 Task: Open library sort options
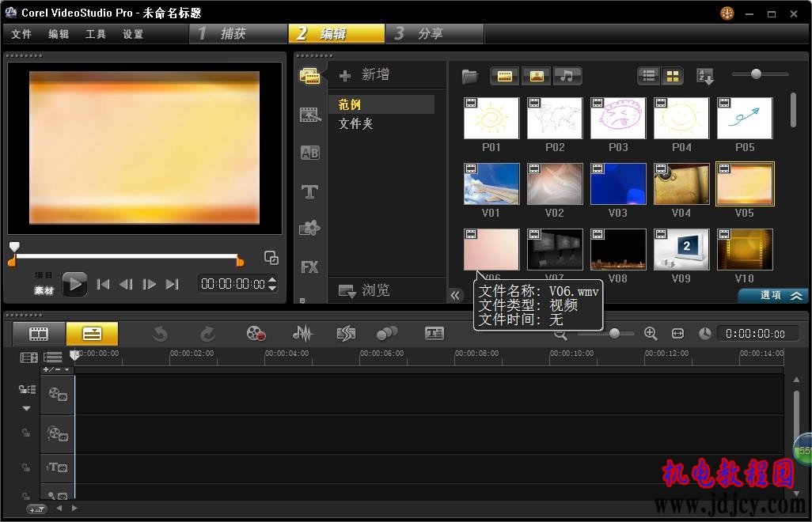click(705, 77)
